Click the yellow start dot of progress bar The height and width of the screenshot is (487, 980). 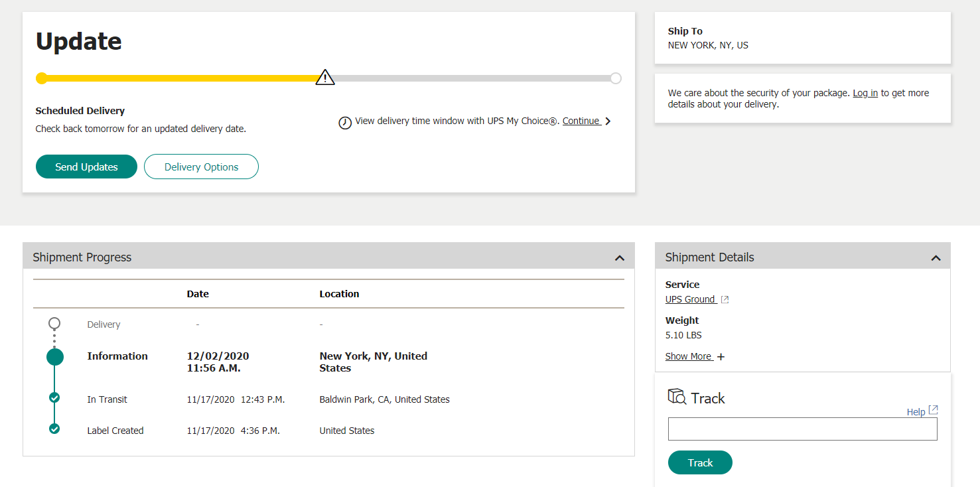coord(41,78)
